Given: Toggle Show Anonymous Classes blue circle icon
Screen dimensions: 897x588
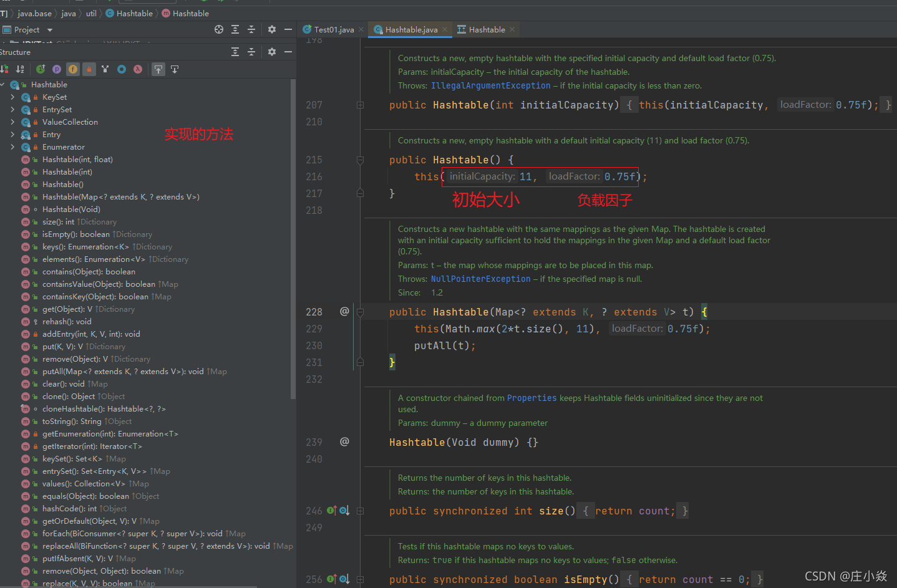Looking at the screenshot, I should 122,69.
